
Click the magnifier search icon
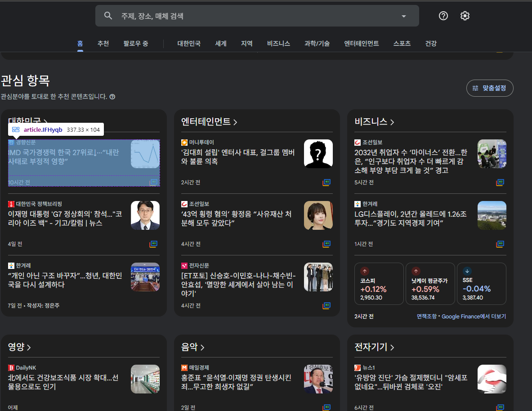[108, 16]
